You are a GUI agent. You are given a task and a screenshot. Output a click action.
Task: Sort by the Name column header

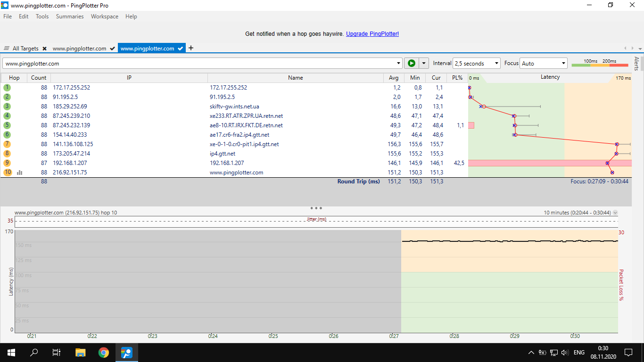(x=296, y=78)
